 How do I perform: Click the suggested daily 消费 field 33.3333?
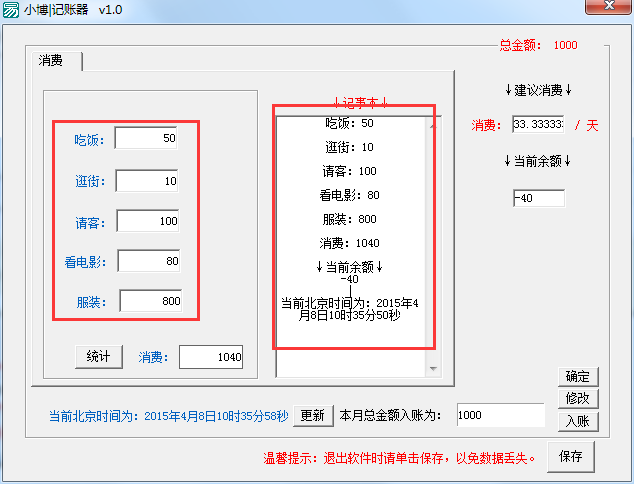tap(538, 124)
